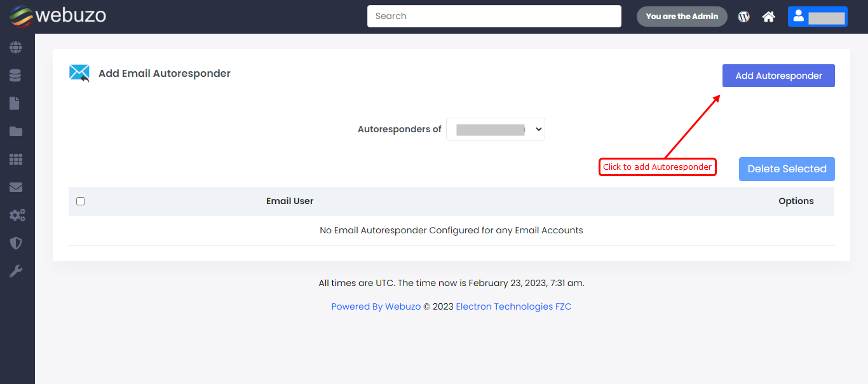Open the Powered By Webuzo link
Image resolution: width=868 pixels, height=384 pixels.
(376, 306)
